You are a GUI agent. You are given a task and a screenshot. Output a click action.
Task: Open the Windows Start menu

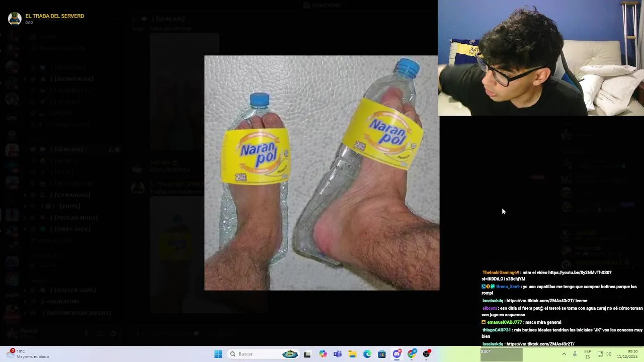[218, 354]
